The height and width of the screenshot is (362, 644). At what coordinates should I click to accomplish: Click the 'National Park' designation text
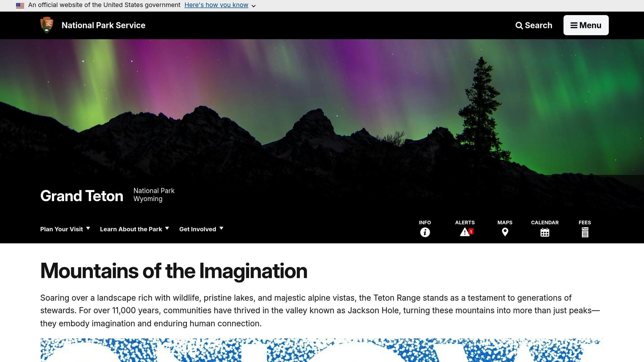click(x=154, y=191)
